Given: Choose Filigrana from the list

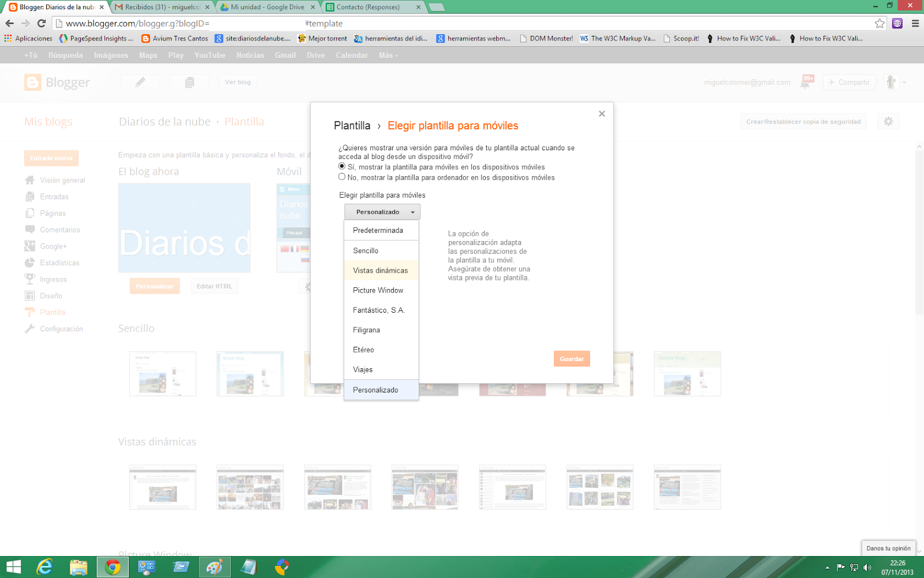Looking at the screenshot, I should 381,330.
